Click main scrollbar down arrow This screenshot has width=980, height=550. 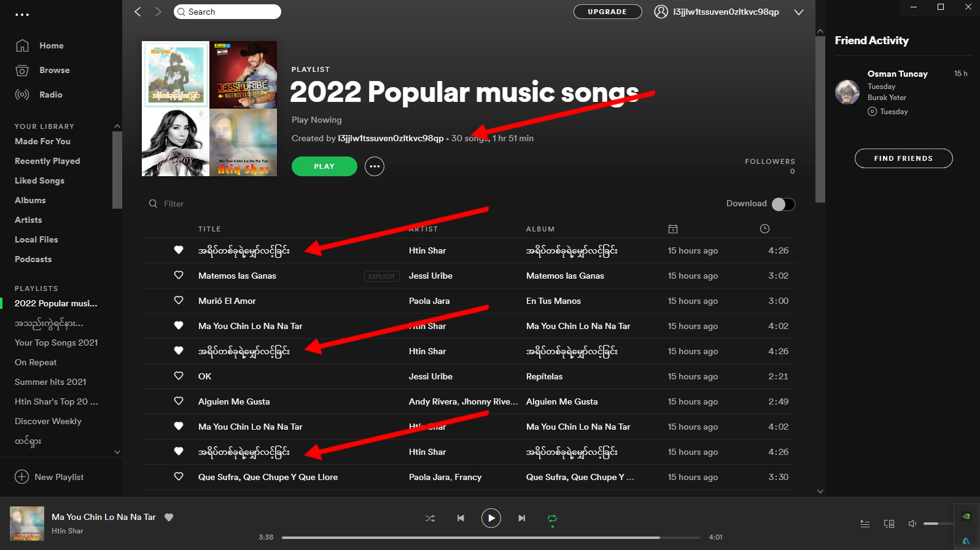pos(820,491)
